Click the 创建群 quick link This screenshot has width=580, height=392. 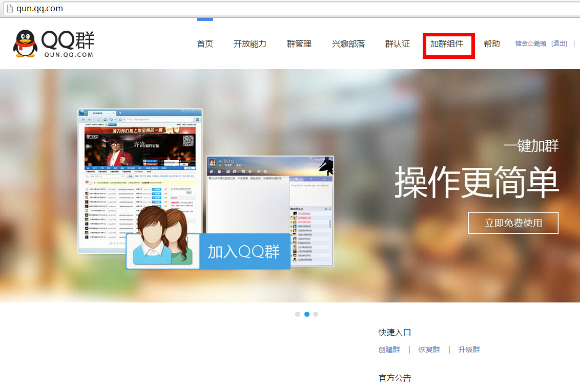tap(389, 350)
